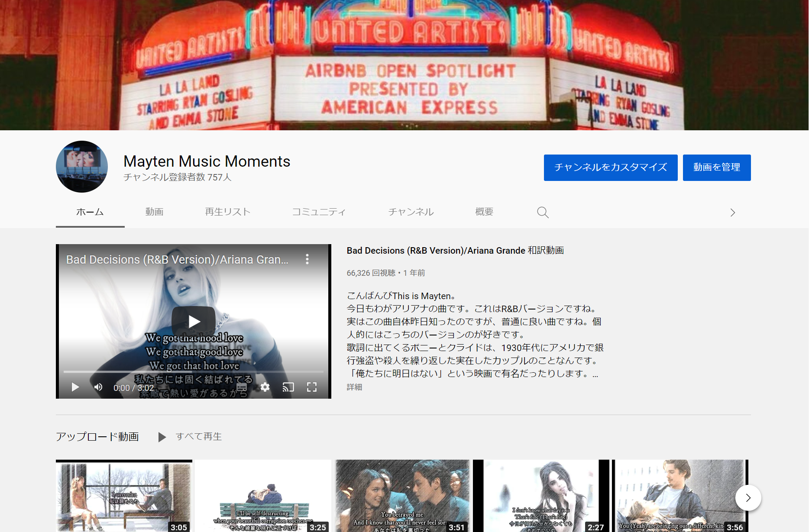Open the 3:51 video thumbnail
This screenshot has width=809, height=532.
point(402,496)
